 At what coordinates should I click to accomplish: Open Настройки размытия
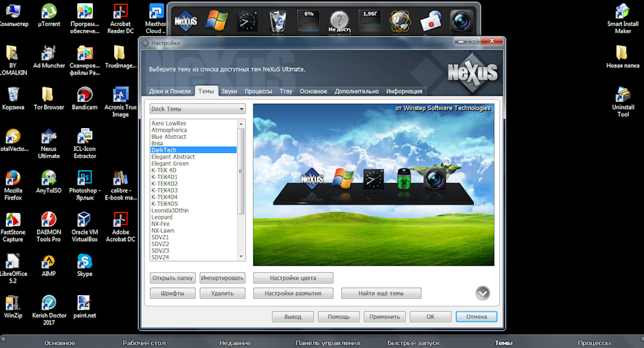(x=293, y=293)
